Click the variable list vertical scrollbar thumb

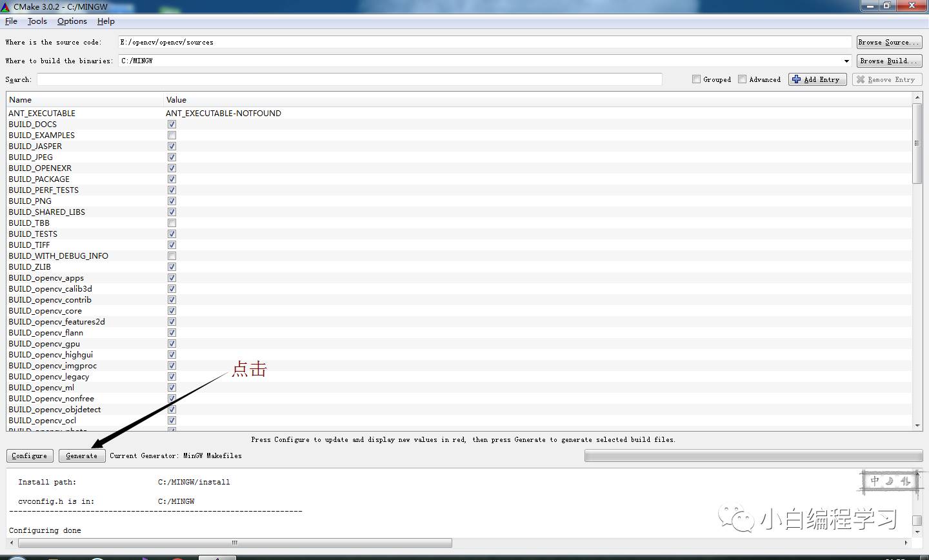[917, 143]
